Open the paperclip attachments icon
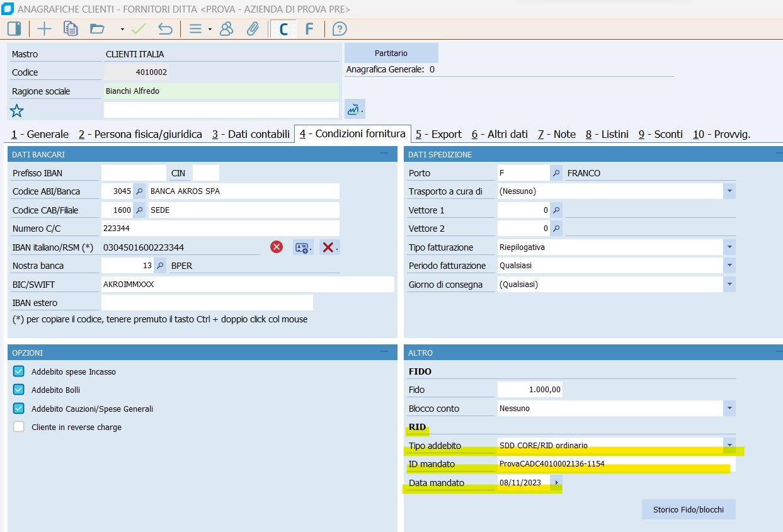Image resolution: width=783 pixels, height=532 pixels. tap(253, 29)
